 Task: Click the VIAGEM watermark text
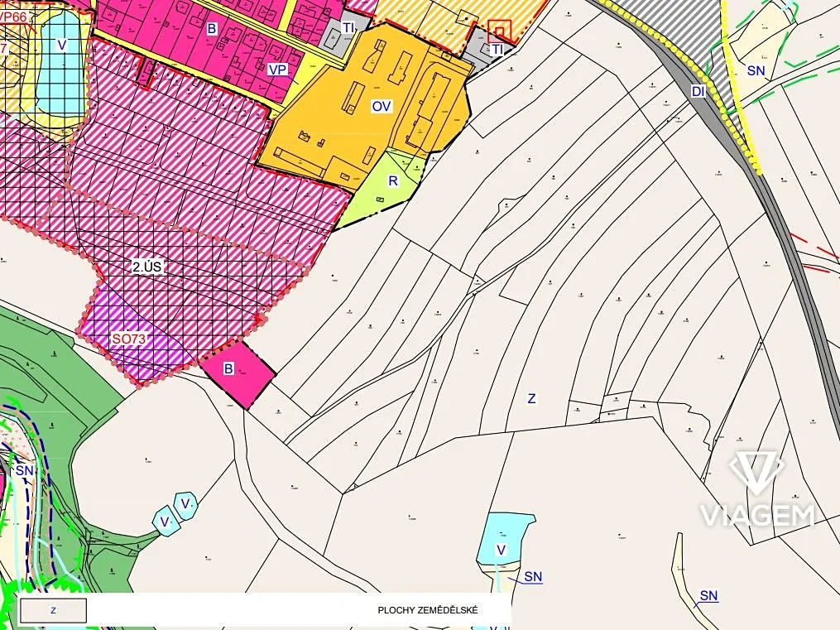[758, 516]
